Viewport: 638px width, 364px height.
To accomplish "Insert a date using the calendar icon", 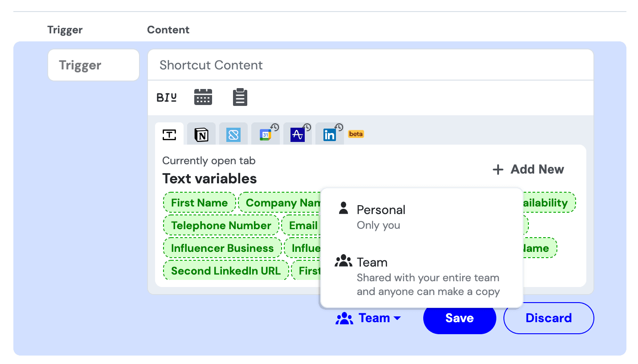I will pos(203,97).
